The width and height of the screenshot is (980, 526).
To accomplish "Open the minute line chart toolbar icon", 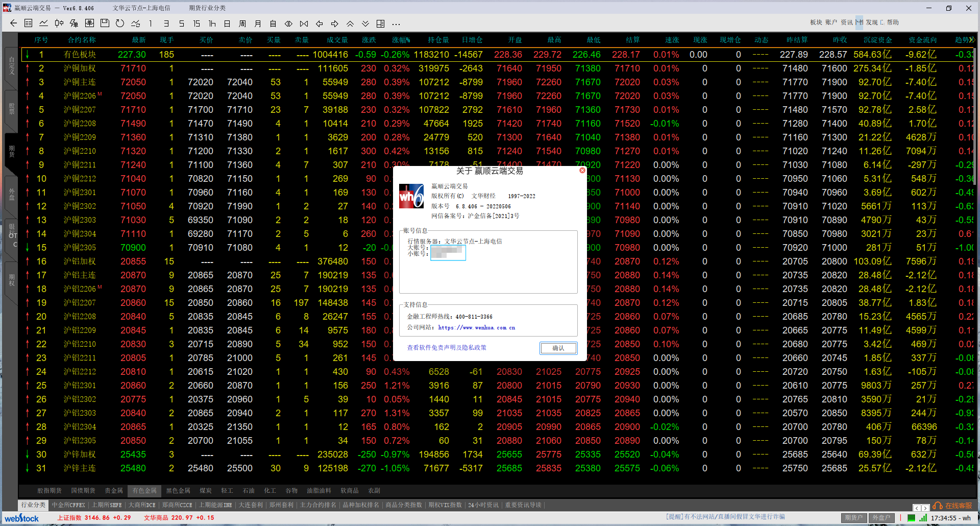I will point(43,23).
